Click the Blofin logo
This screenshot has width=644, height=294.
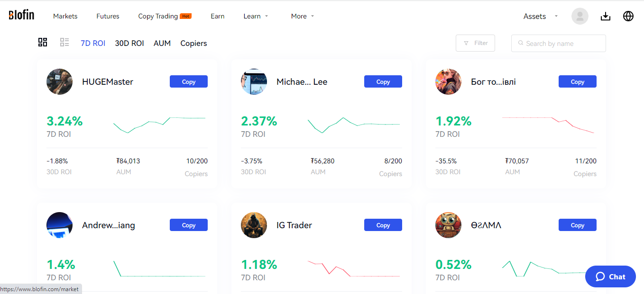[x=21, y=15]
